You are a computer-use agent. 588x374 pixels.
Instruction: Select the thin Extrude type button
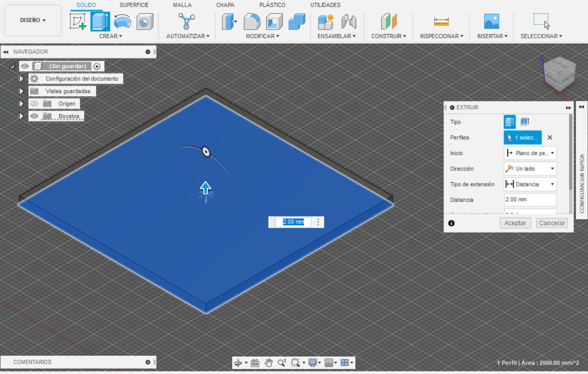[x=525, y=122]
